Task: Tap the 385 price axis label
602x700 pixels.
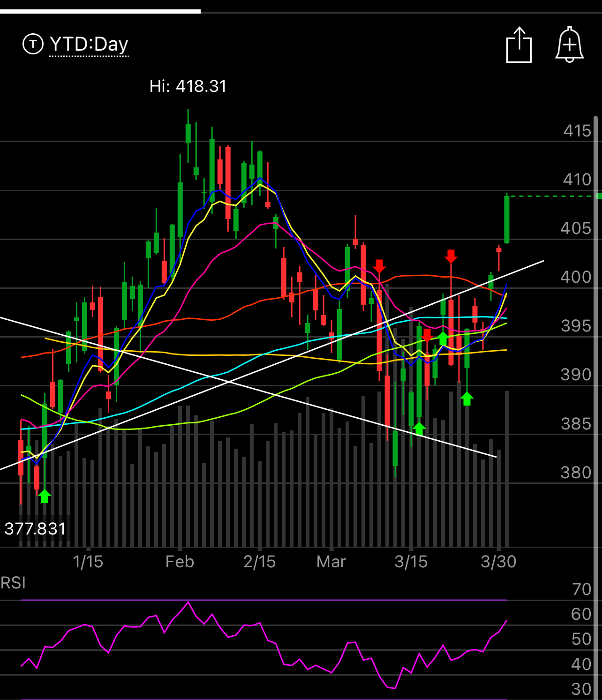Action: pyautogui.click(x=576, y=423)
